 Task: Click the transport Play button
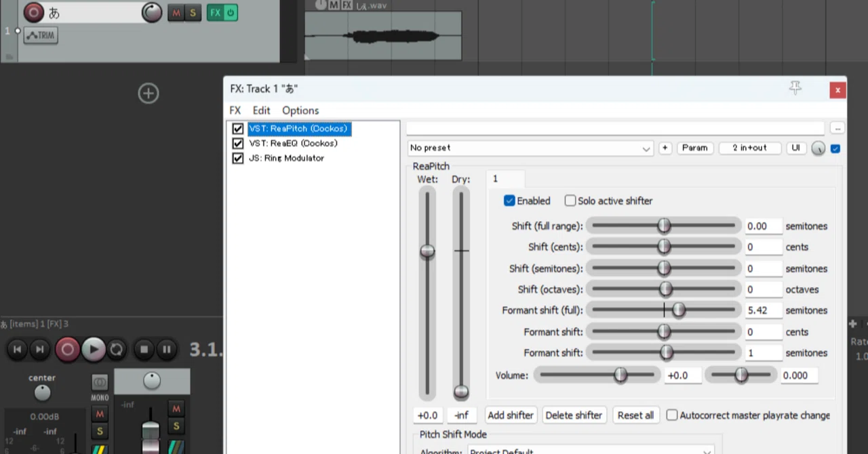click(94, 349)
